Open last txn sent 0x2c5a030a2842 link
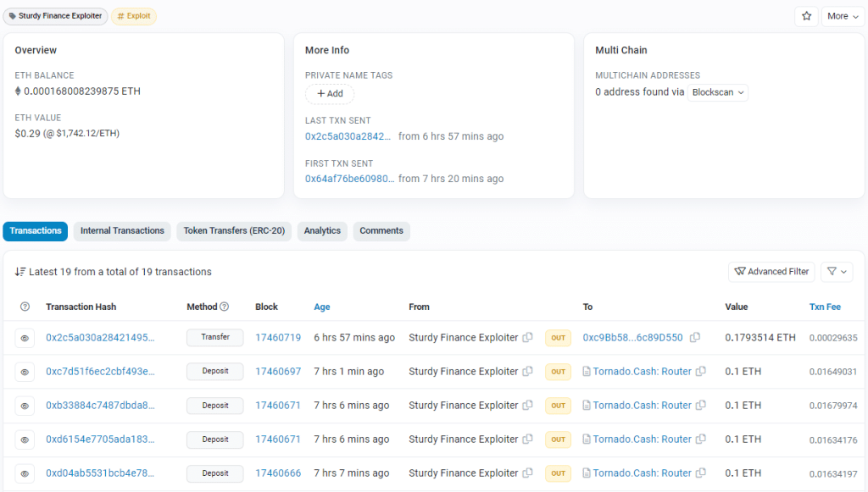The height and width of the screenshot is (492, 868). 348,136
